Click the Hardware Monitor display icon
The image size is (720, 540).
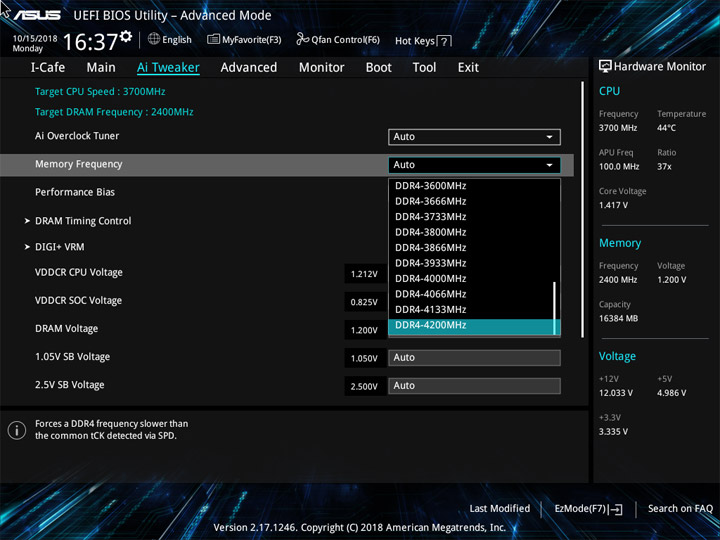click(605, 66)
